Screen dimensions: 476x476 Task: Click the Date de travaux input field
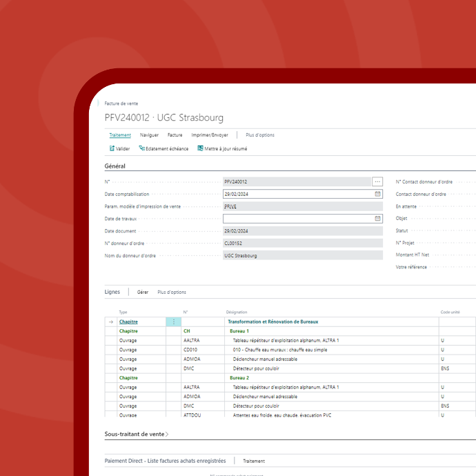click(x=298, y=219)
